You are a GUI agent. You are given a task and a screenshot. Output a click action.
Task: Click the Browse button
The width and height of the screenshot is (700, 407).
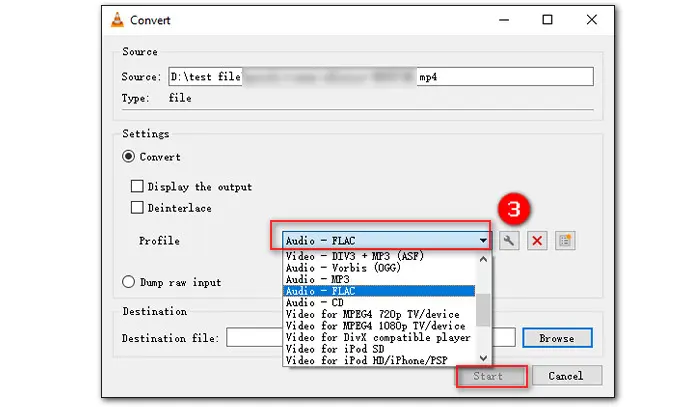point(557,338)
